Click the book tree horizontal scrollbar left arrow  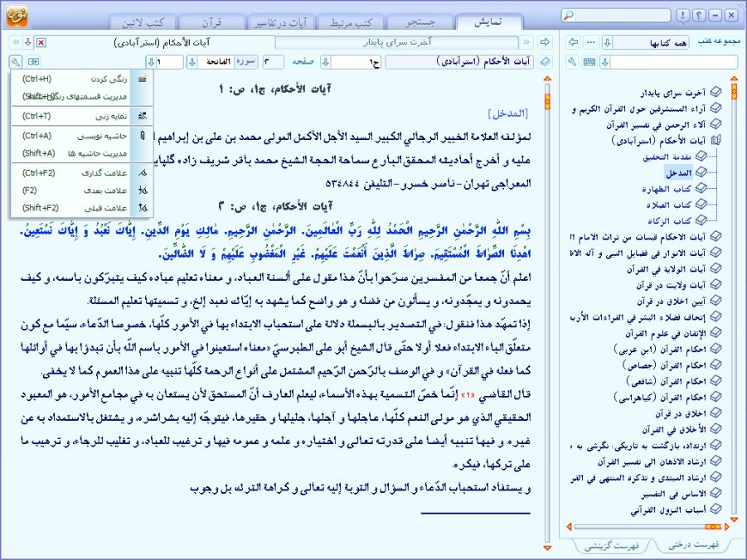coord(569,527)
